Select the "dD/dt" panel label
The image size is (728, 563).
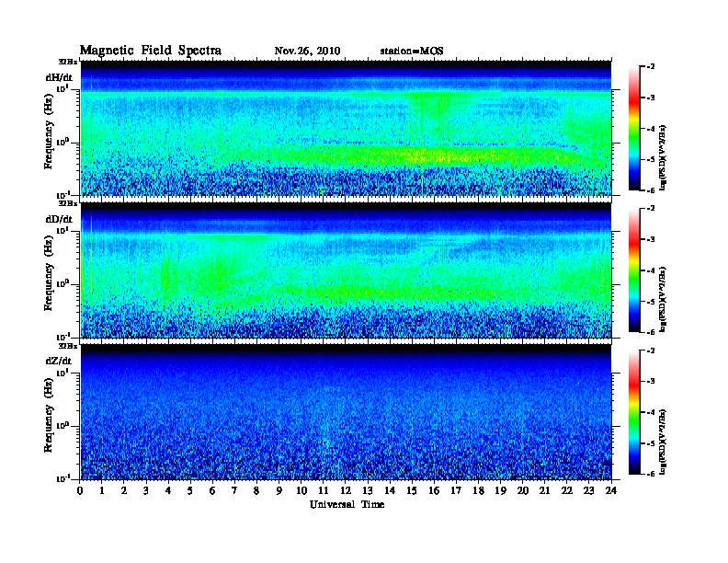click(x=59, y=219)
